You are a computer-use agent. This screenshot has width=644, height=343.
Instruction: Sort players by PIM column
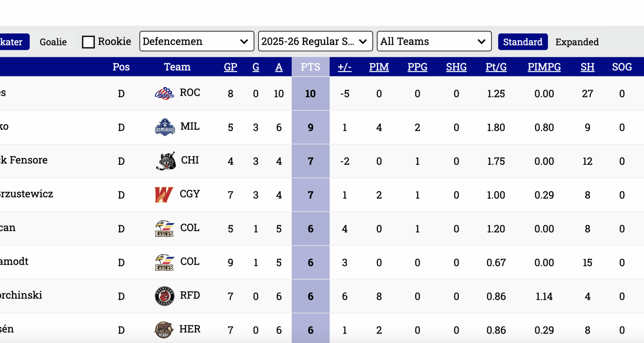tap(379, 67)
